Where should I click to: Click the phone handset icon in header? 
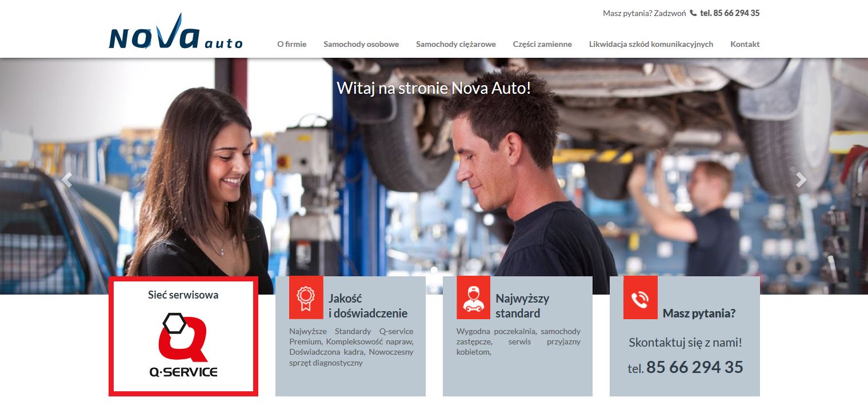pyautogui.click(x=693, y=13)
